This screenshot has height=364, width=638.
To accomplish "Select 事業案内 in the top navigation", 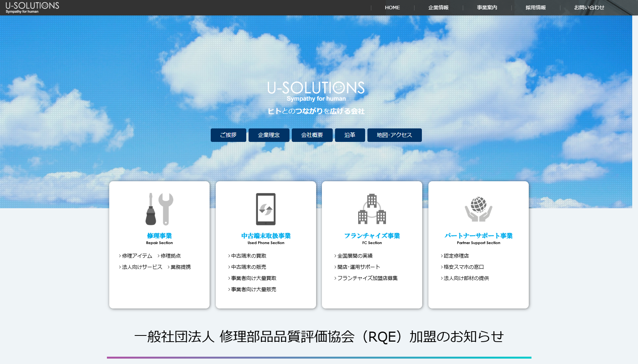I will (x=487, y=8).
